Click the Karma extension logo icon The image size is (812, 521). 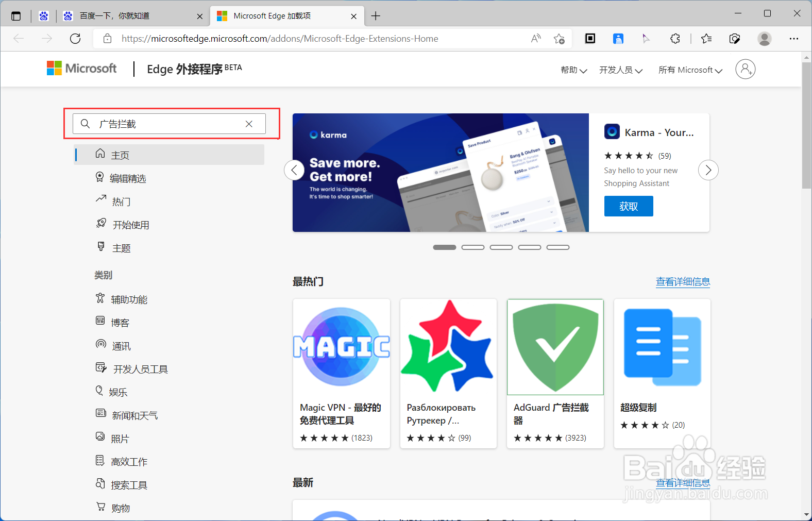(x=612, y=131)
